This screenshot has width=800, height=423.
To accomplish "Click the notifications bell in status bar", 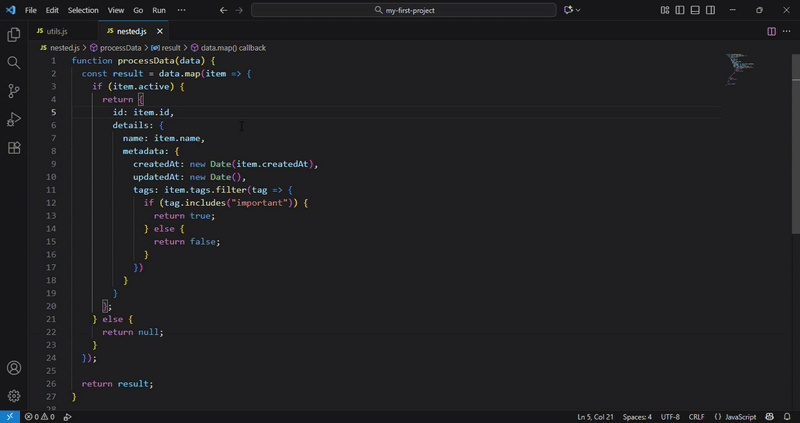I will pos(787,416).
